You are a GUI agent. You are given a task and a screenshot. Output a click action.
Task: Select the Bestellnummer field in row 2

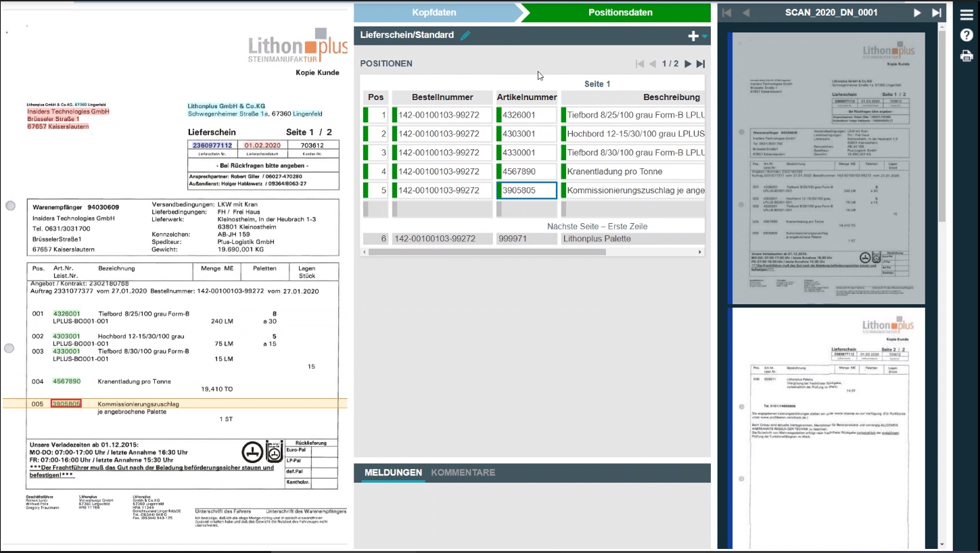pos(442,134)
